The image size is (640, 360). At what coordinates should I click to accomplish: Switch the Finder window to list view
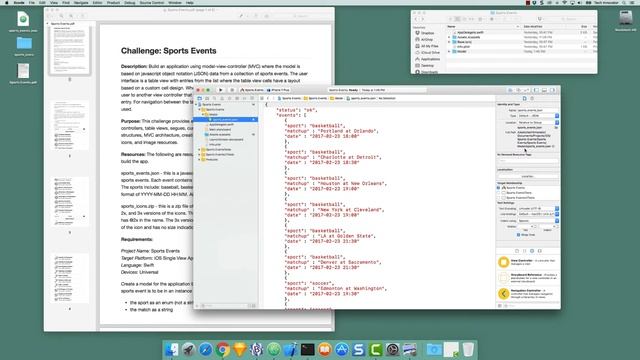[x=458, y=19]
